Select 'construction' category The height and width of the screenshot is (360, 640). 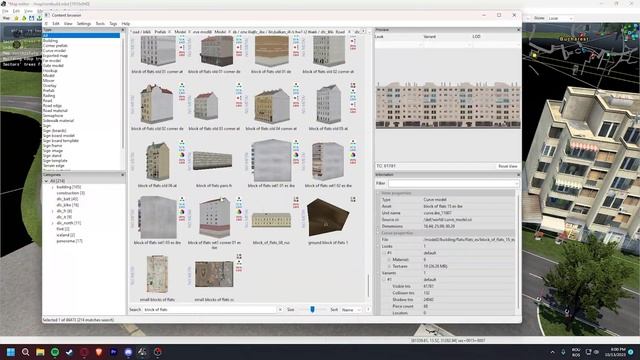click(x=71, y=193)
